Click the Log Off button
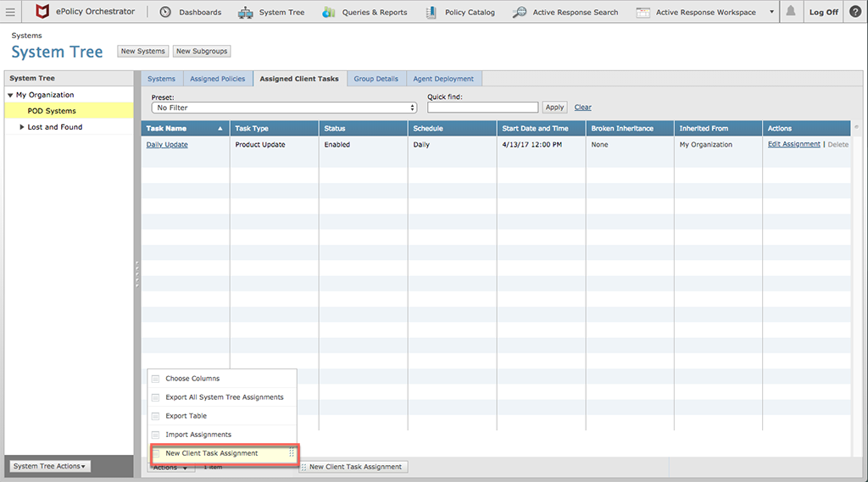Viewport: 868px width, 482px height. tap(824, 12)
